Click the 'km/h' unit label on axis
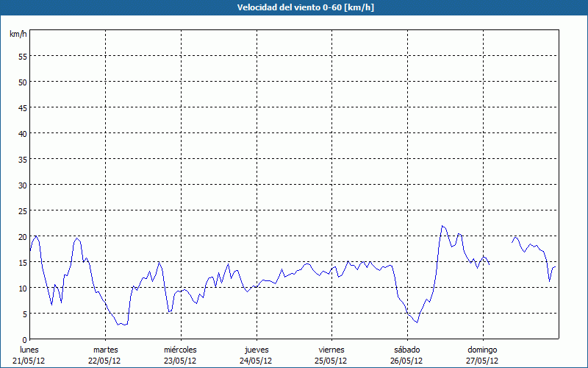Screen dimensions: 588x368 pyautogui.click(x=17, y=35)
